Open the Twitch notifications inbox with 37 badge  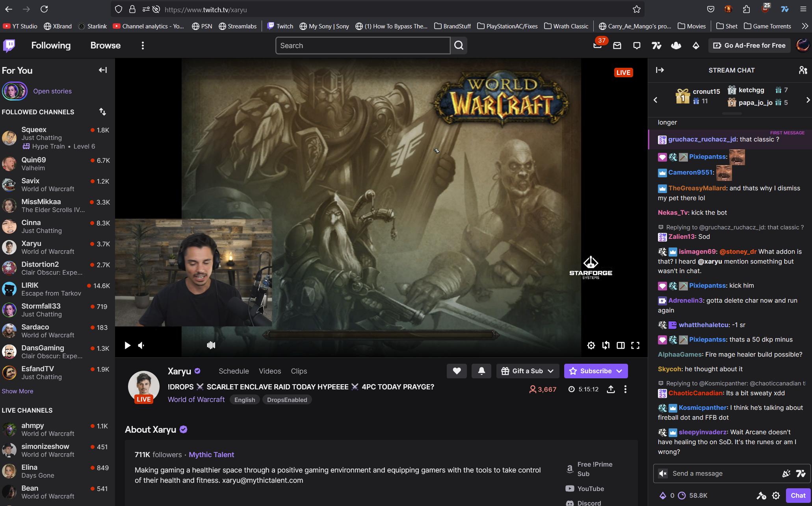(x=598, y=45)
